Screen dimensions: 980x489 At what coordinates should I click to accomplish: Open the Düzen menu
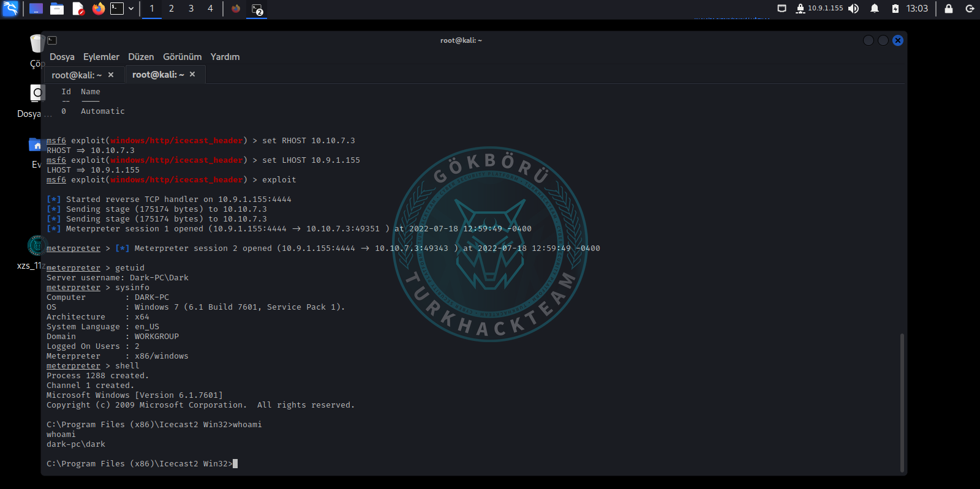coord(141,57)
